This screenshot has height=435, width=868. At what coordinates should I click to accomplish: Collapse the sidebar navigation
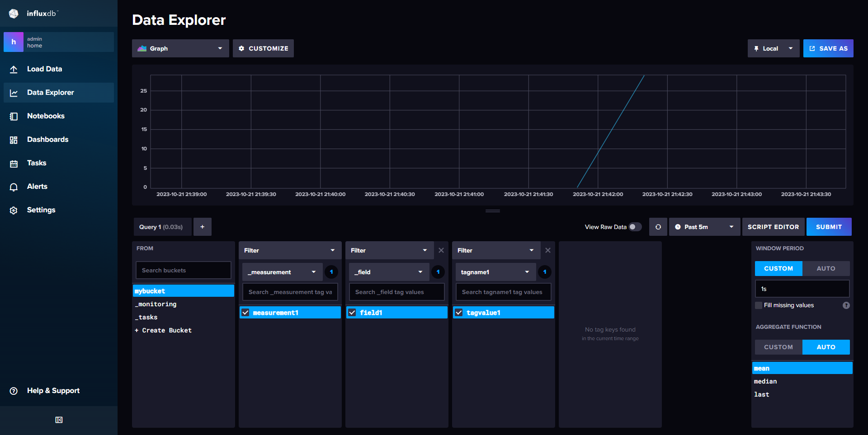59,420
